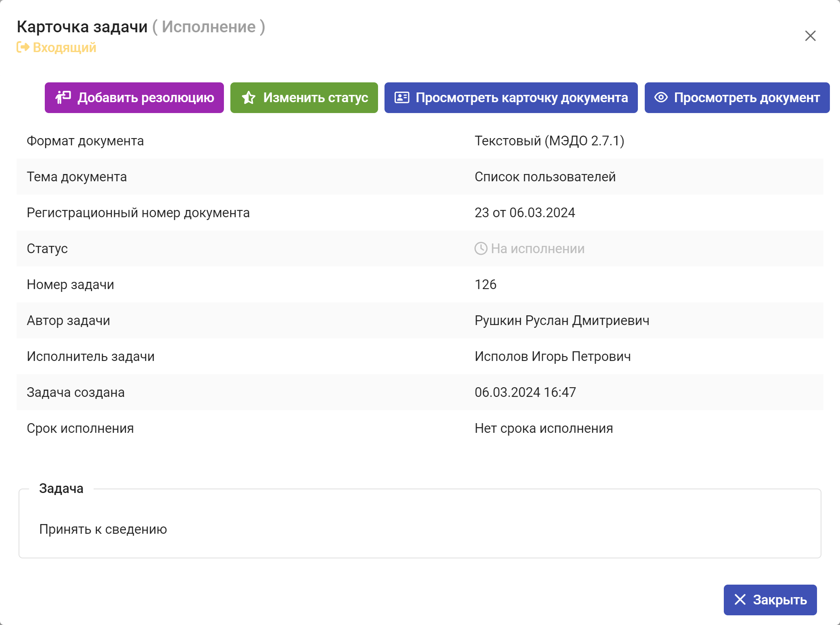Click task number value 126
Viewport: 840px width, 625px height.
[485, 285]
